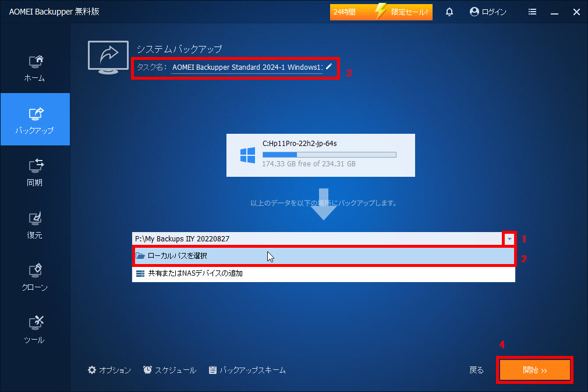Open オプション backup settings
588x392 pixels.
[x=109, y=370]
